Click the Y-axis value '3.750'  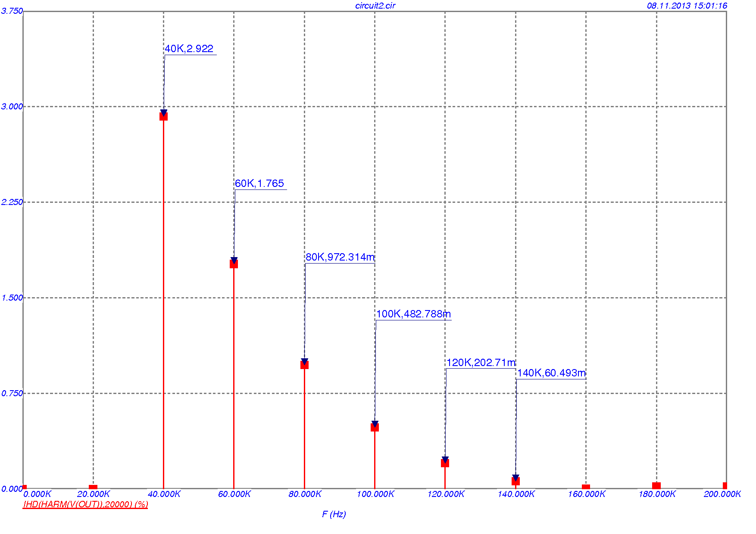(12, 11)
